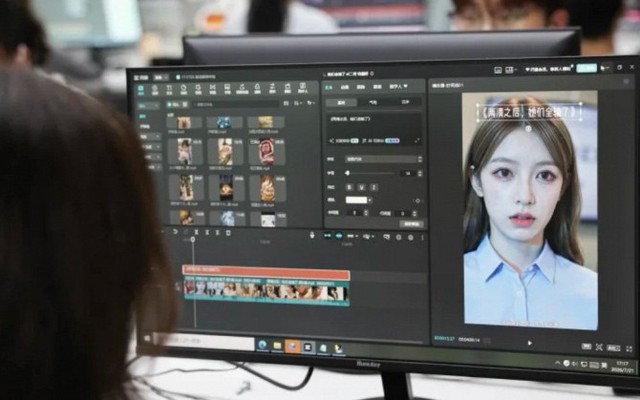This screenshot has height=400, width=640.
Task: Play the preview video
Action: [529, 343]
